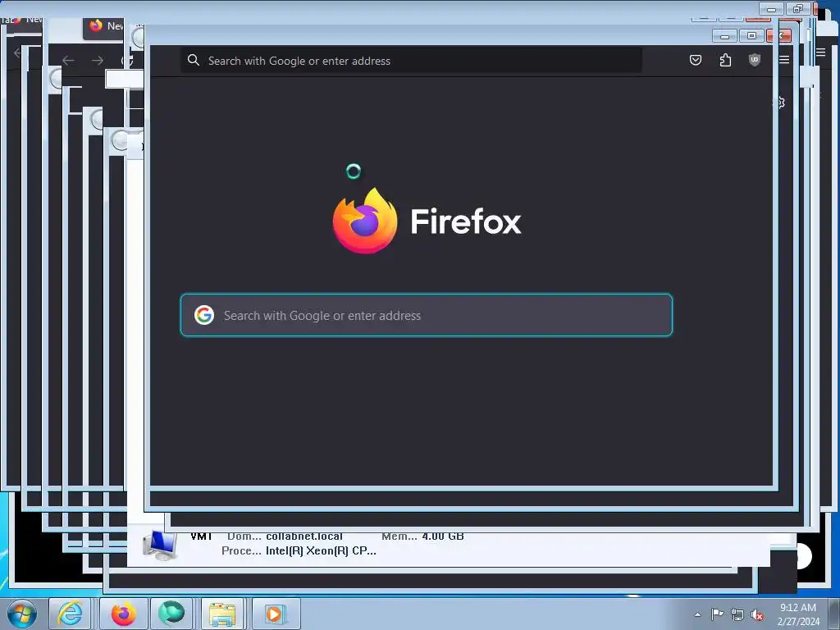Open the Save to Pocket icon
The height and width of the screenshot is (630, 840).
point(696,60)
